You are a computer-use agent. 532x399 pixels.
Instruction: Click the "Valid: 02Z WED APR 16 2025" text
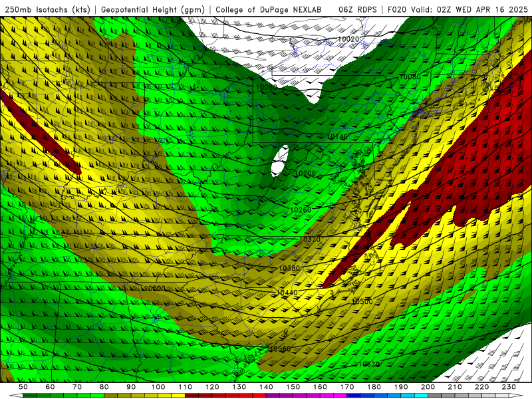(469, 10)
